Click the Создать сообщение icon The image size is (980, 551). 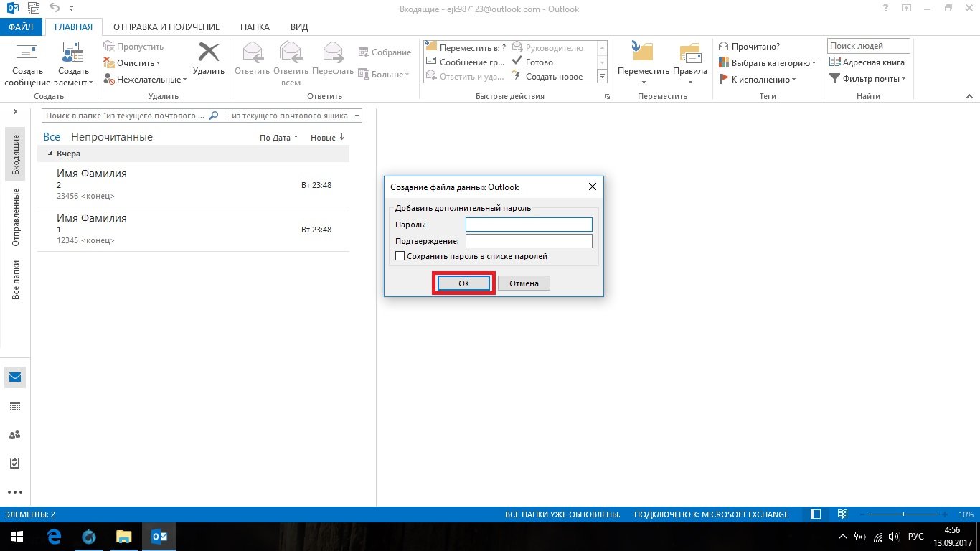pos(27,52)
